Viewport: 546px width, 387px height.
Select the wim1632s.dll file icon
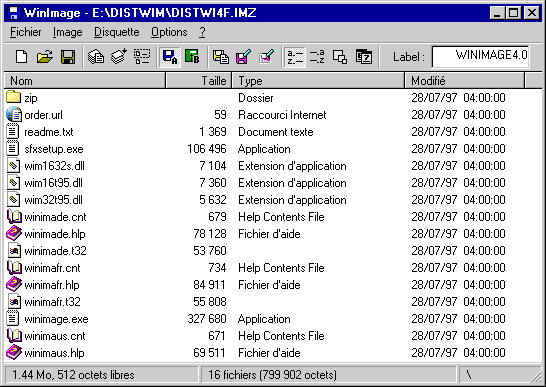[x=14, y=165]
